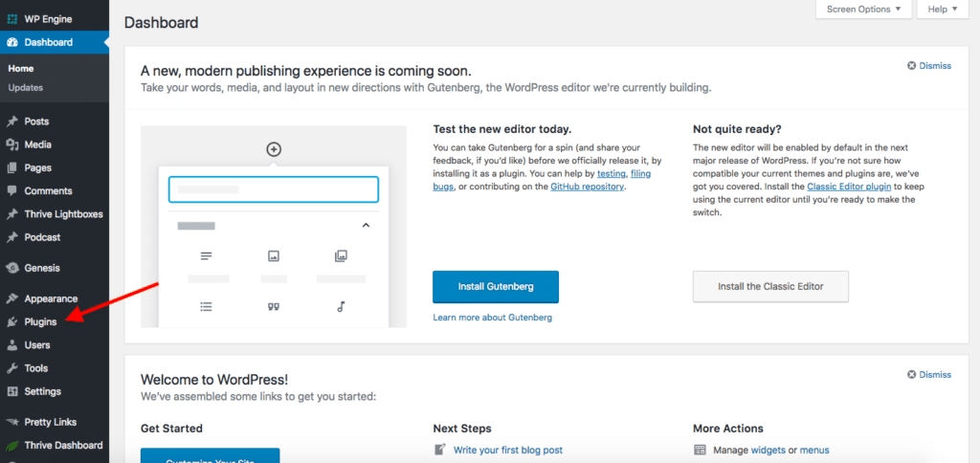Click the Users icon in sidebar
Viewport: 980px width, 463px height.
tap(12, 345)
